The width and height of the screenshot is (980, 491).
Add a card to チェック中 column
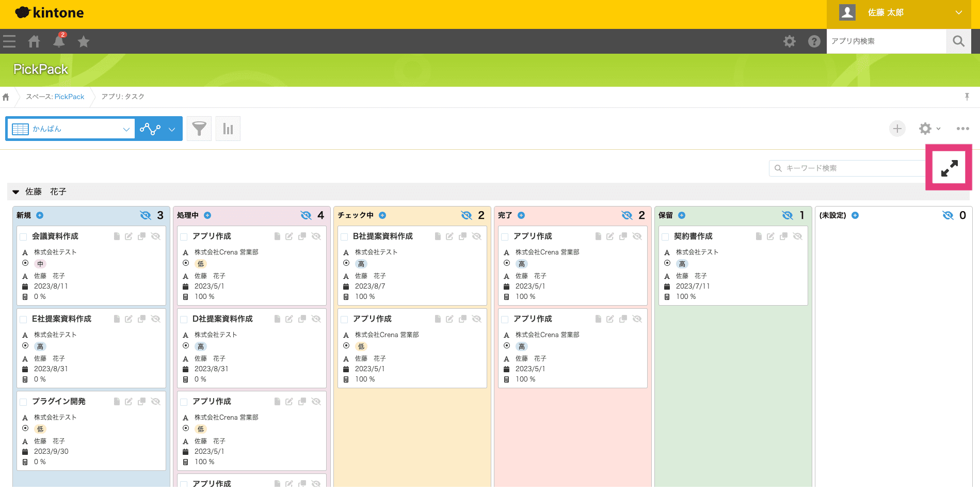click(382, 215)
